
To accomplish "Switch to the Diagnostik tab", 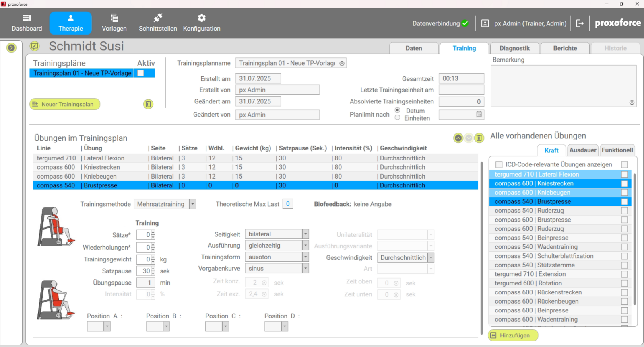I will (x=514, y=48).
